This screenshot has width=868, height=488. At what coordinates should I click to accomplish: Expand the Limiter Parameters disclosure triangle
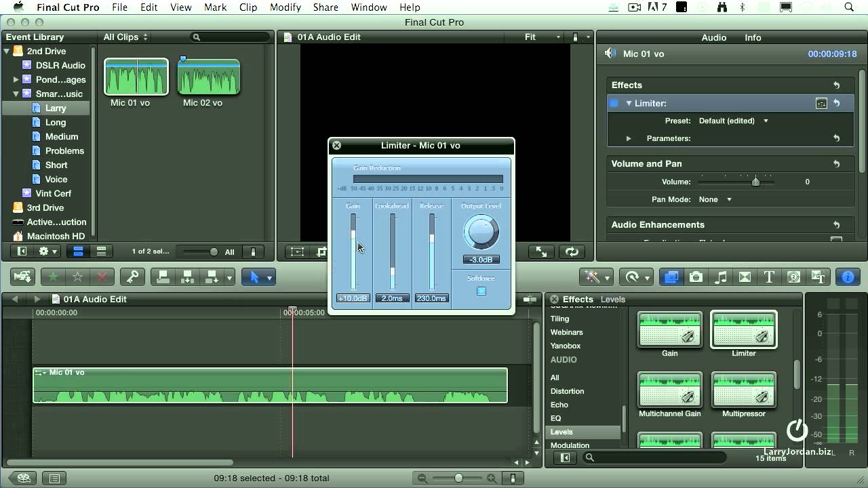(629, 138)
